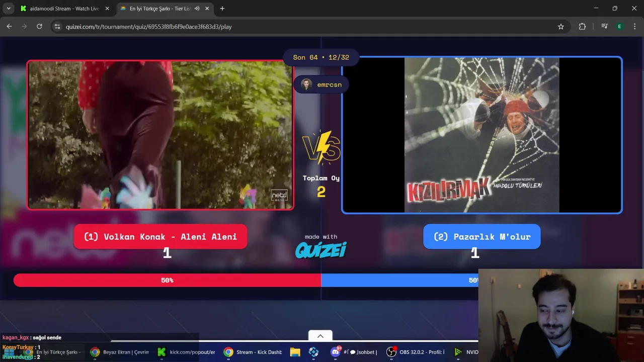The width and height of the screenshot is (644, 362).
Task: Switch to the aidamoodi Stream tab
Action: click(x=64, y=9)
